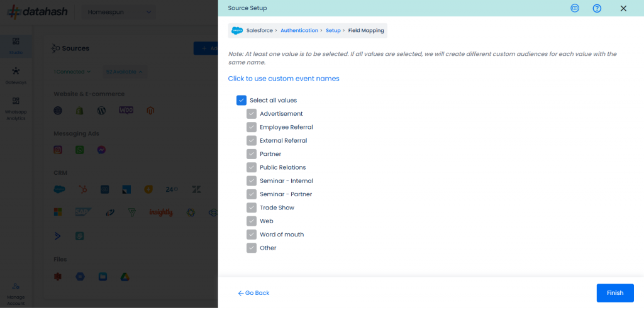The height and width of the screenshot is (310, 644).
Task: Go to Authentication step in breadcrumb
Action: coord(299,30)
